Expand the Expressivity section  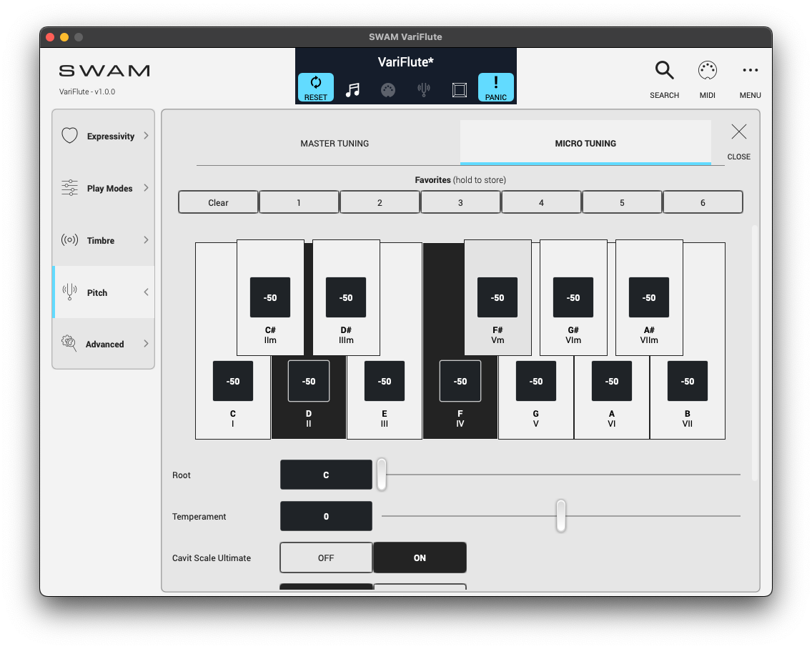pos(104,136)
